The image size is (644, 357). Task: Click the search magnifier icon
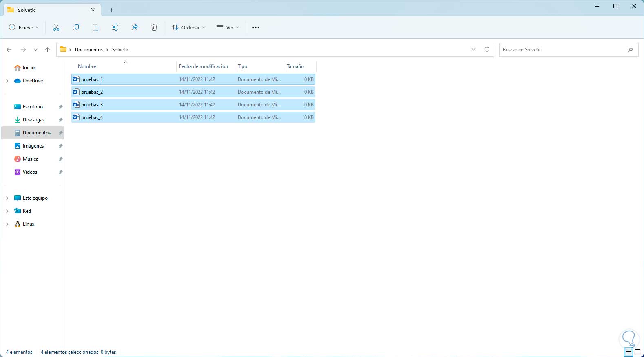[x=630, y=50]
